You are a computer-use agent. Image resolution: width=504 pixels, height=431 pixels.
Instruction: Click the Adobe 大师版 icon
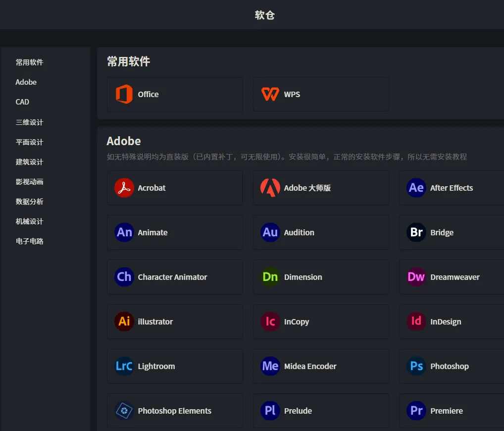270,188
